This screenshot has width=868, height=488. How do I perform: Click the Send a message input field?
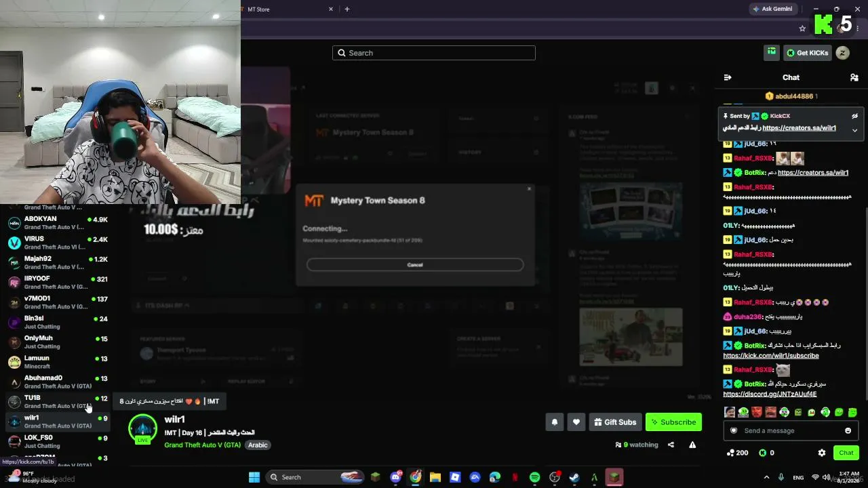pos(790,430)
